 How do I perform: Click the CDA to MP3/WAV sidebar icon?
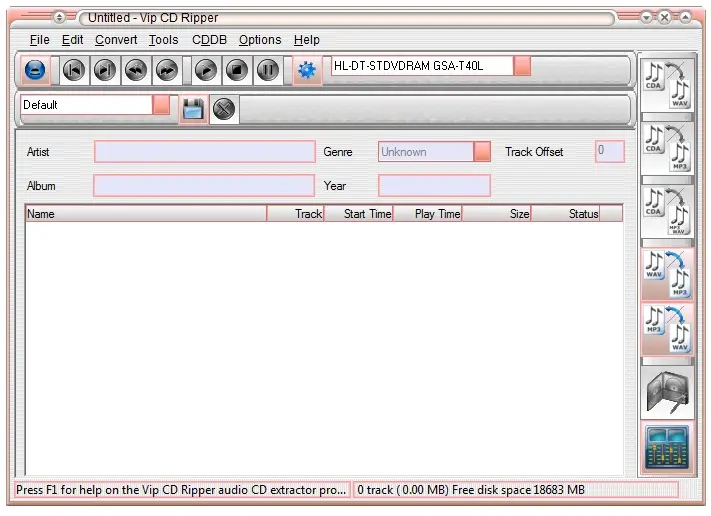tap(667, 211)
